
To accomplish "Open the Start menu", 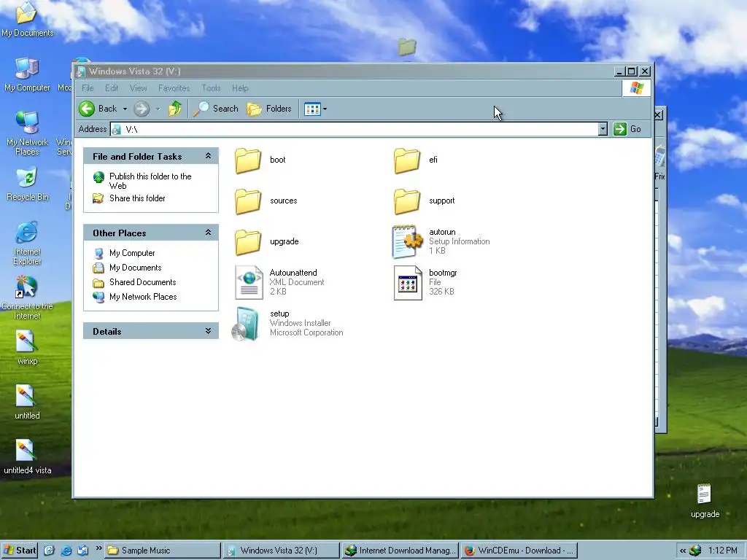I will 19,551.
